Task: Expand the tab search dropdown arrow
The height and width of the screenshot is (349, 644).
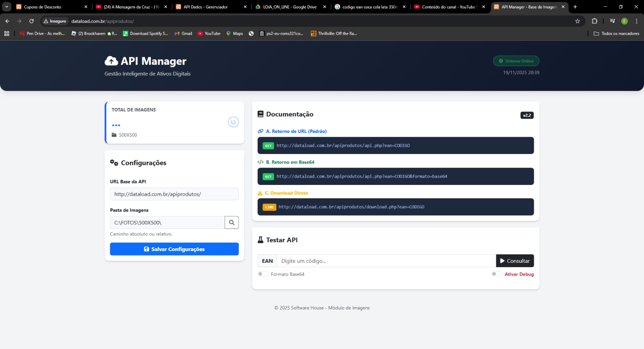Action: point(7,7)
